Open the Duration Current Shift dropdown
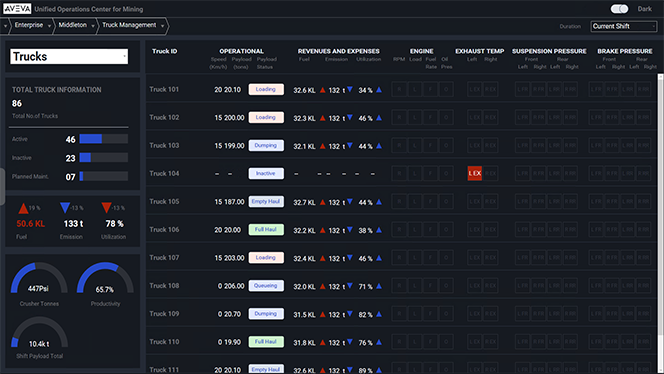 [624, 26]
